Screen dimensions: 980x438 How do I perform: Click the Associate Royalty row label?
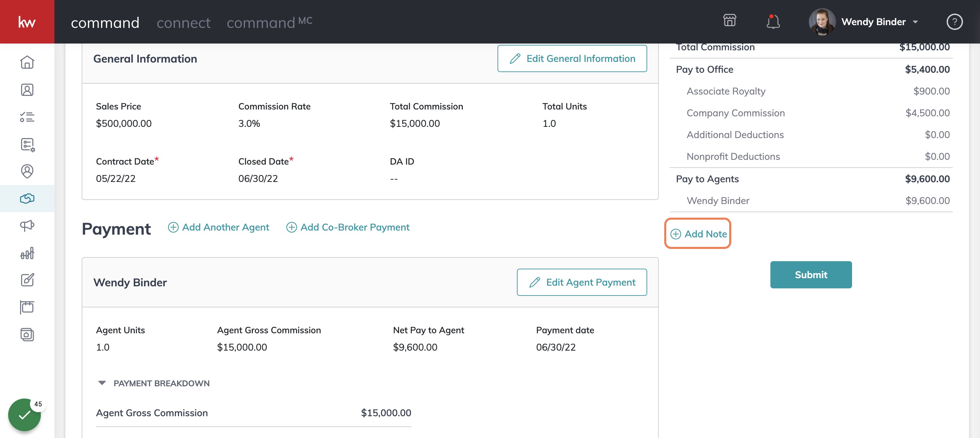[x=726, y=91]
